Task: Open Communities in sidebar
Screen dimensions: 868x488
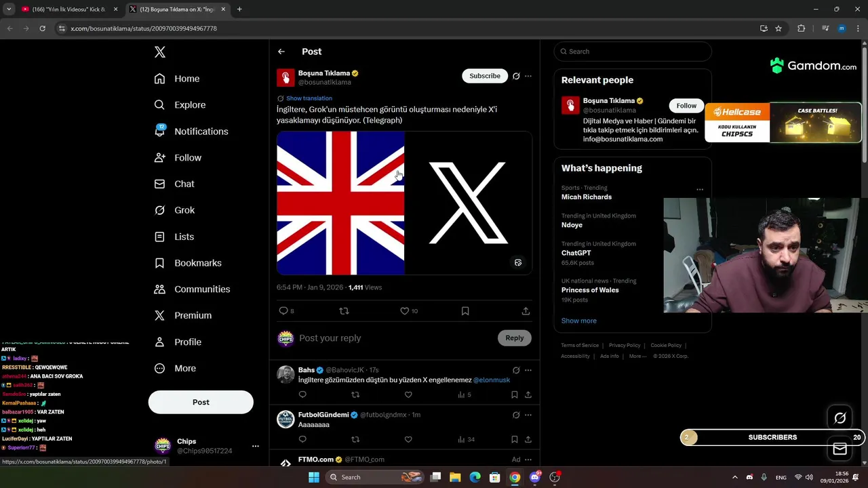Action: (192, 289)
